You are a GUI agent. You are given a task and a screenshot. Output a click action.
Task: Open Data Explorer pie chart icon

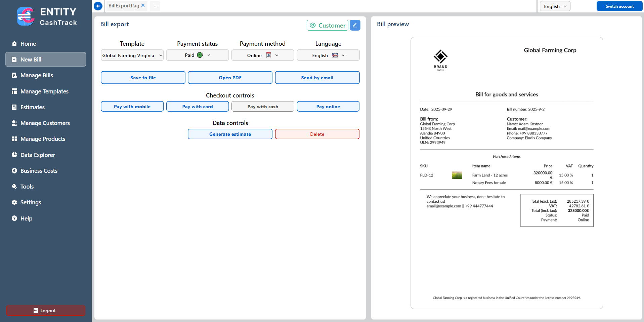[x=14, y=155]
